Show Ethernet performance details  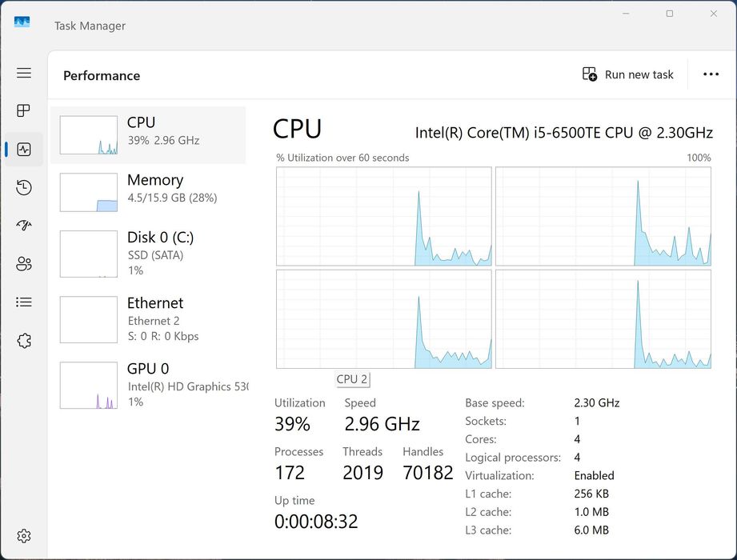click(148, 319)
